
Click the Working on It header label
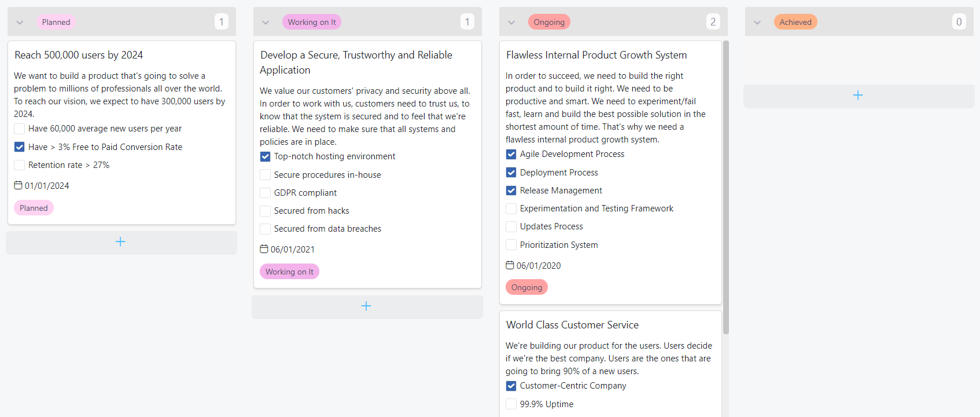coord(312,22)
